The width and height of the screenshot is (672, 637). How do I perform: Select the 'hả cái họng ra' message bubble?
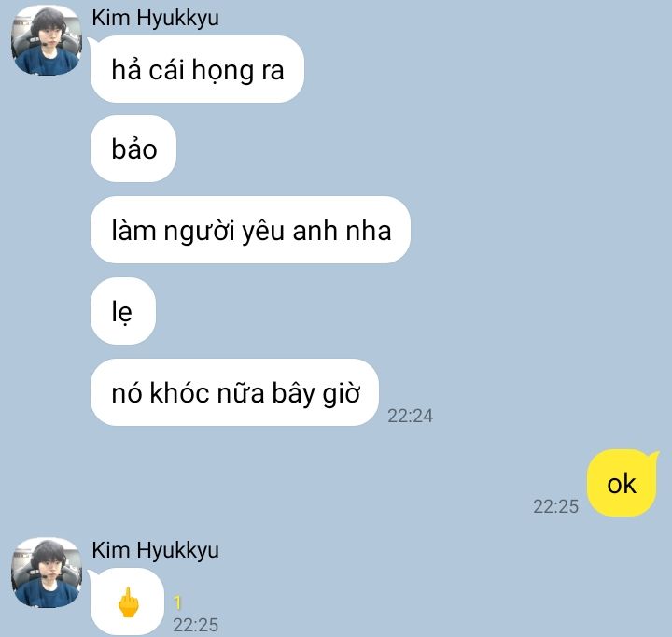[x=197, y=69]
